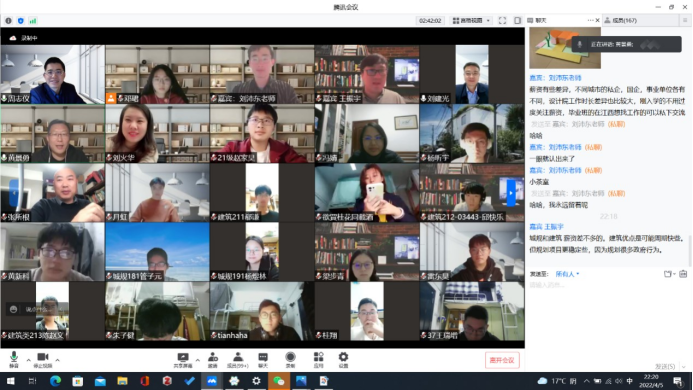Open Microsoft Store from taskbar
This screenshot has width=693, height=390.
click(77, 381)
